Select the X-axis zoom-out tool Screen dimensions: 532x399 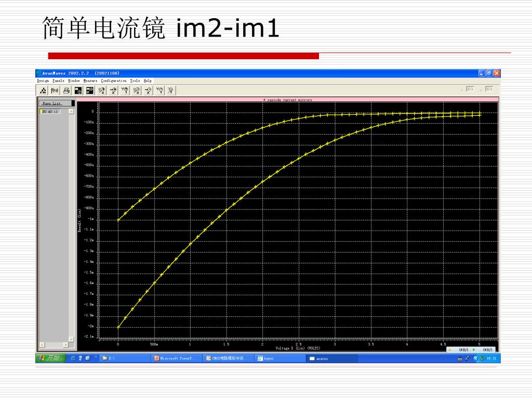(148, 90)
